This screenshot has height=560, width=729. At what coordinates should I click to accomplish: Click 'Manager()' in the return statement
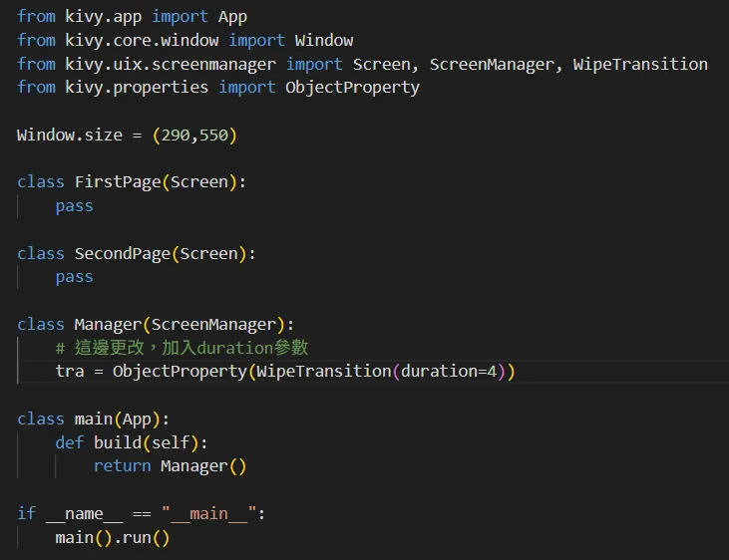tap(203, 466)
